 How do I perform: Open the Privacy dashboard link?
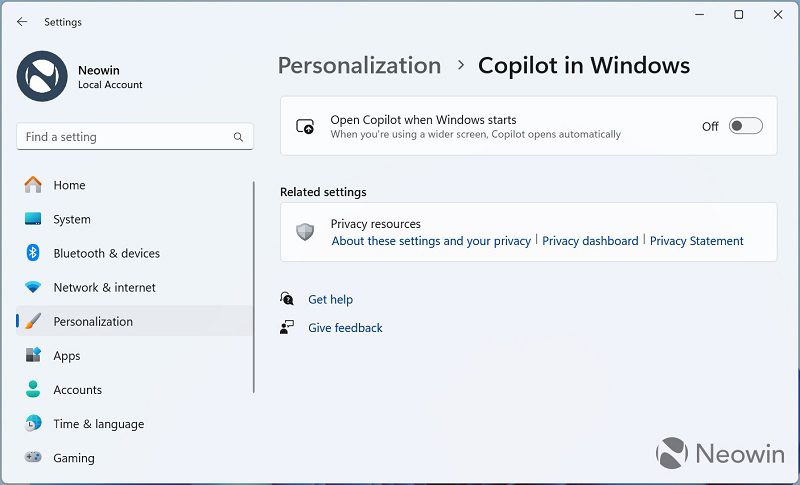(x=590, y=241)
